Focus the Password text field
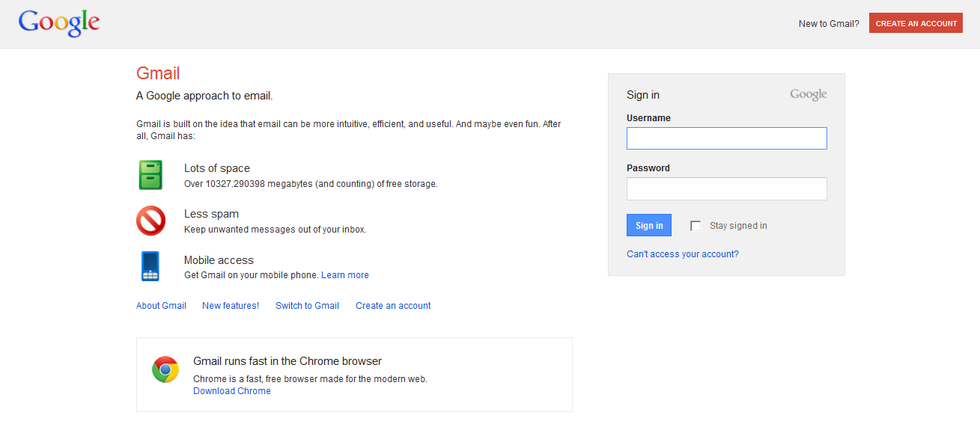The image size is (980, 427). pos(726,188)
